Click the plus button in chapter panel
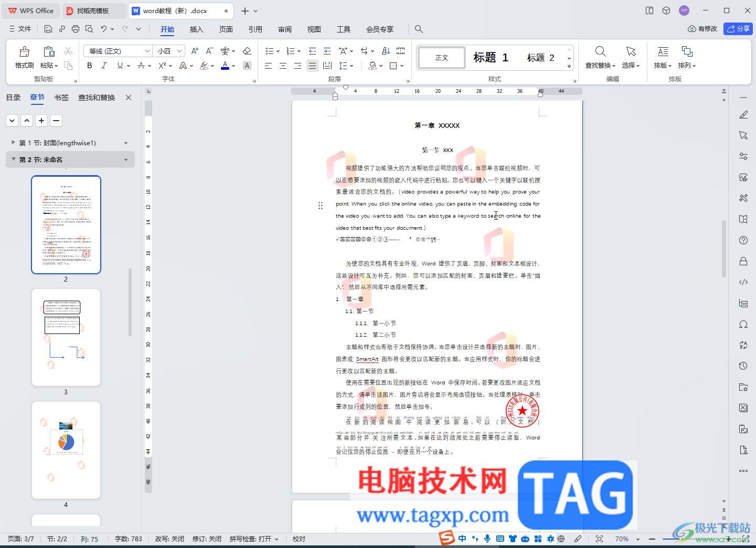Viewport: 756px width, 548px height. [41, 121]
